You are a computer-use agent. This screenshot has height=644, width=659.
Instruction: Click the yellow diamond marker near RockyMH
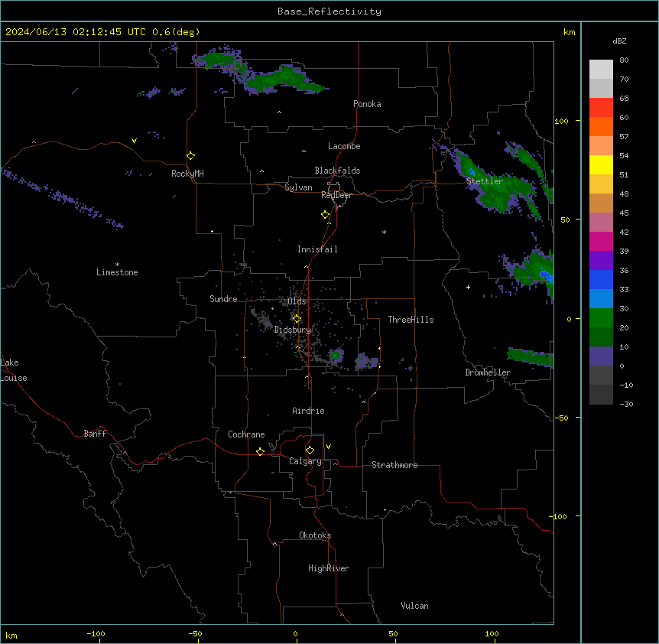(191, 156)
